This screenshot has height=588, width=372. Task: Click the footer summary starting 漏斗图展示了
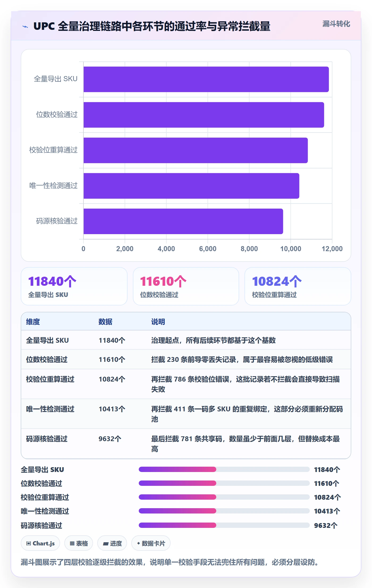point(170,562)
